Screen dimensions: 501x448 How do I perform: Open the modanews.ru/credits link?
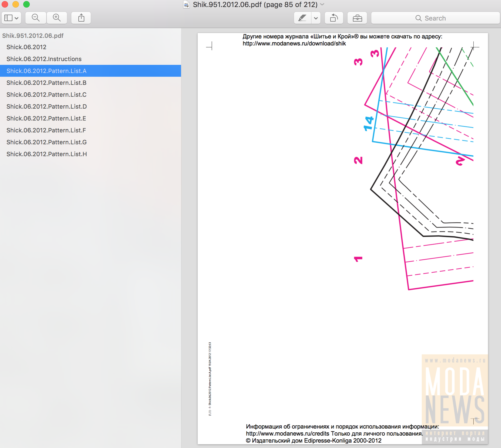(288, 433)
